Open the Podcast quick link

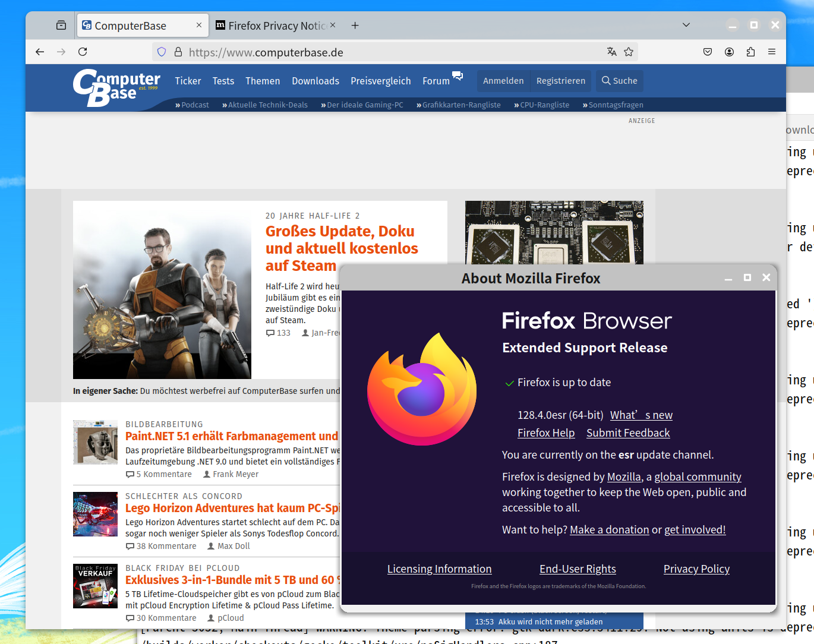click(192, 105)
